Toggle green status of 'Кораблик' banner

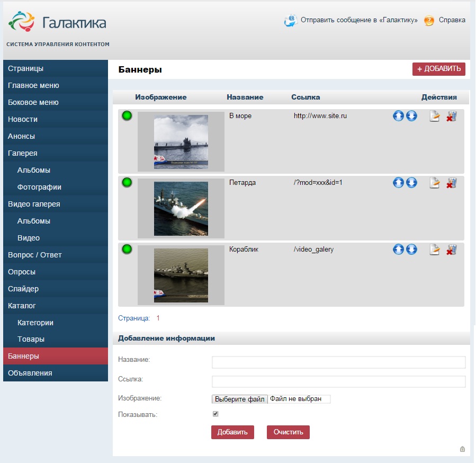pos(127,249)
